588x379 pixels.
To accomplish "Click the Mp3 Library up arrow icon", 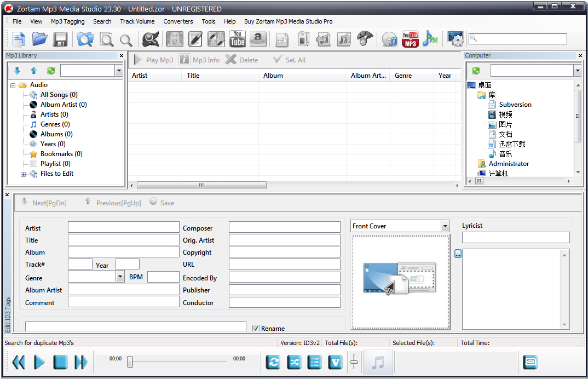I will coord(34,71).
